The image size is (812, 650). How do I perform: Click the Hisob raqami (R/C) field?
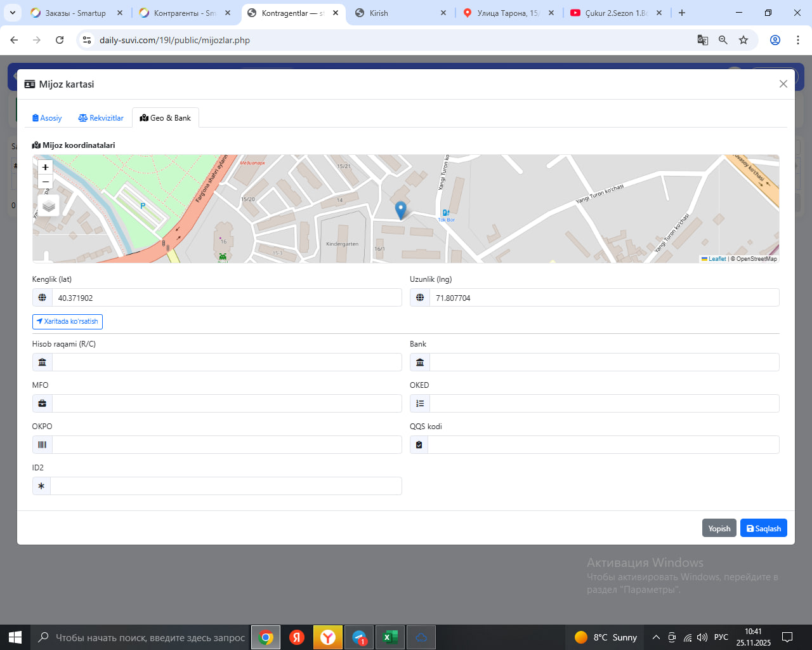click(x=226, y=362)
